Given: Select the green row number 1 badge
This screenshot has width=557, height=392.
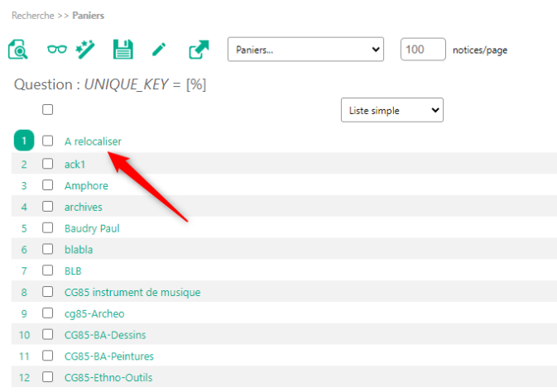Looking at the screenshot, I should pos(24,141).
